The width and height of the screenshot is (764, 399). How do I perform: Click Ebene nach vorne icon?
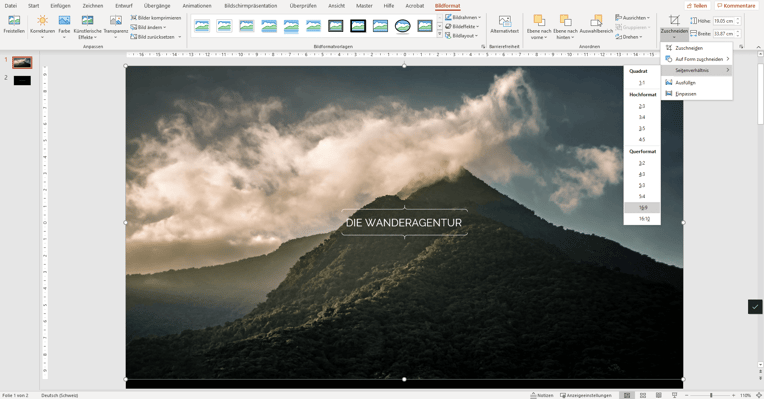pos(539,20)
